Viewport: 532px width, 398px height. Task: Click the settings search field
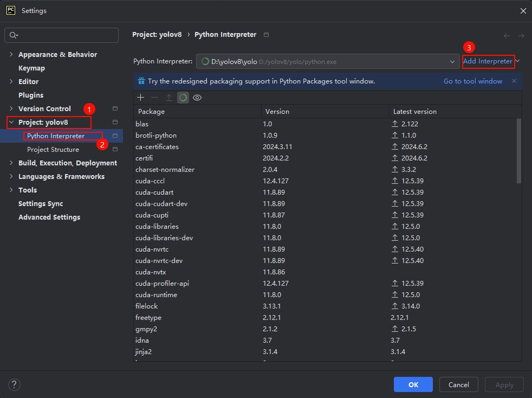[x=61, y=35]
